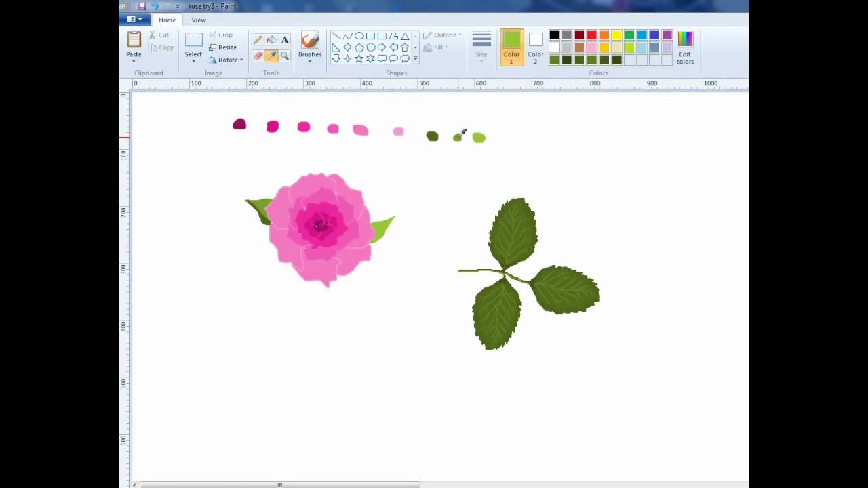Image resolution: width=868 pixels, height=488 pixels.
Task: Choose the Right triangle shape
Action: 336,47
